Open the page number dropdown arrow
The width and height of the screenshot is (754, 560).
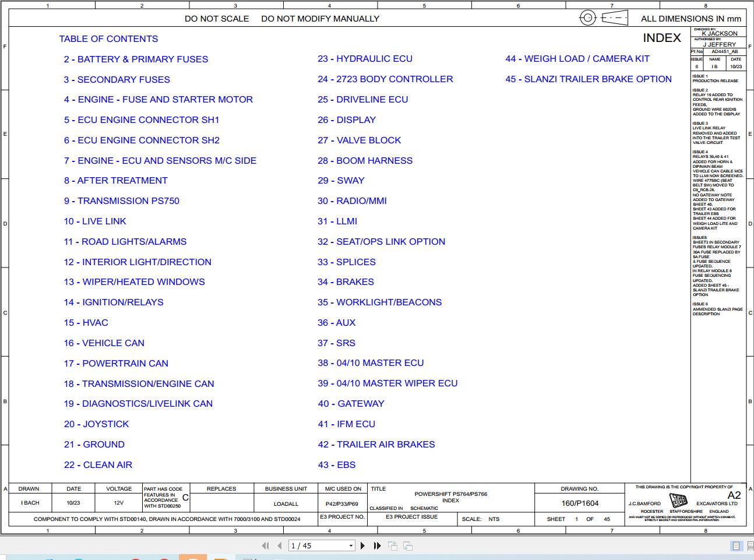[351, 546]
